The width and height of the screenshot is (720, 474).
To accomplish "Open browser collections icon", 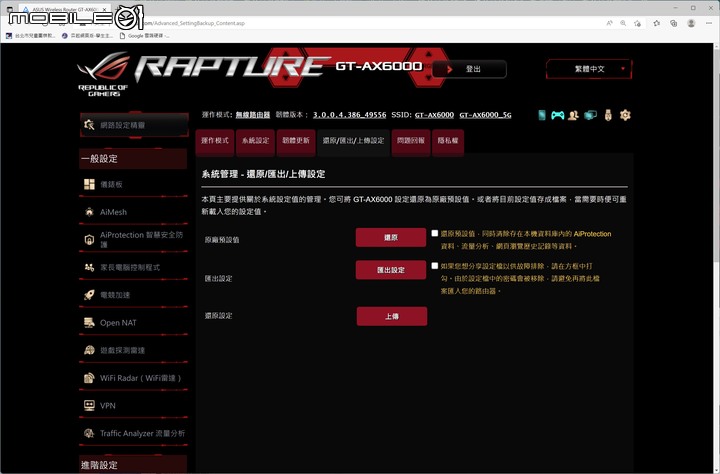I will [674, 23].
